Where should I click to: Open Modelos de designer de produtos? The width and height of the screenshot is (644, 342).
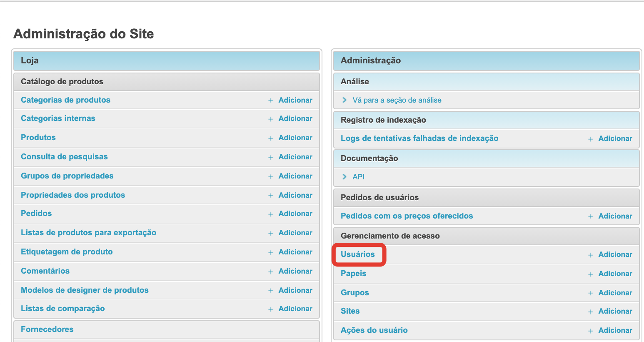[x=85, y=290]
